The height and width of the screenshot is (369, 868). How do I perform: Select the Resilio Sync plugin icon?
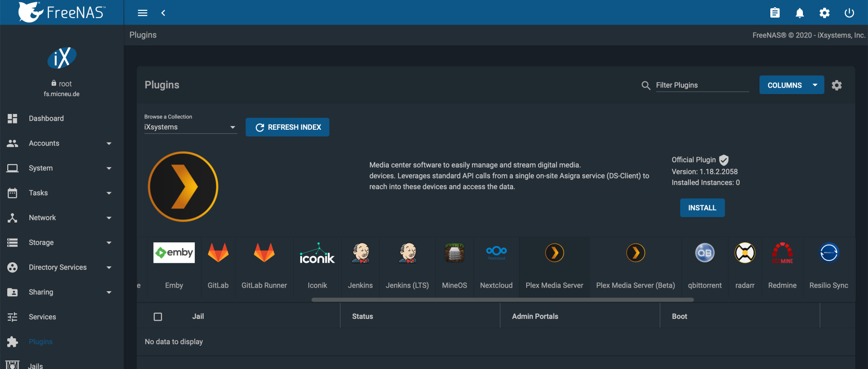pos(829,253)
